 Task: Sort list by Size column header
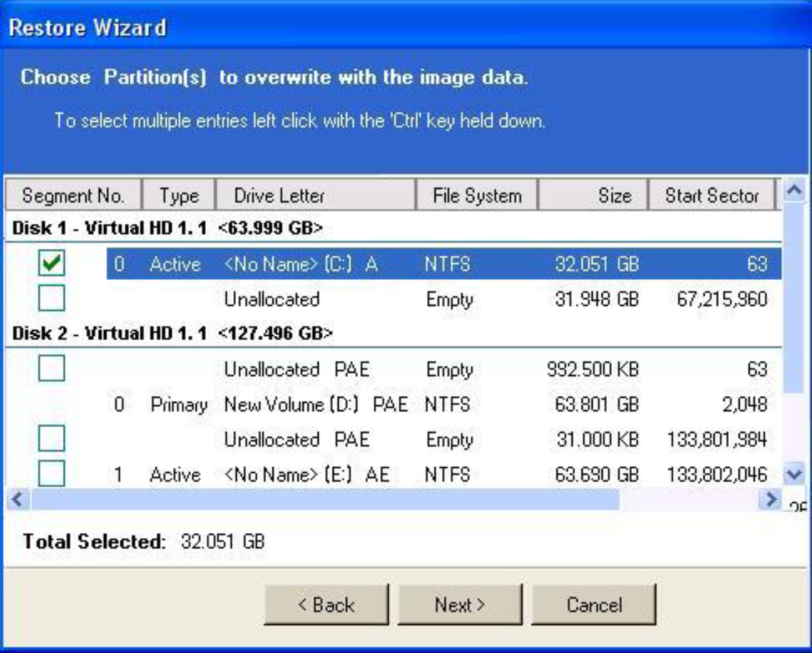[x=593, y=195]
